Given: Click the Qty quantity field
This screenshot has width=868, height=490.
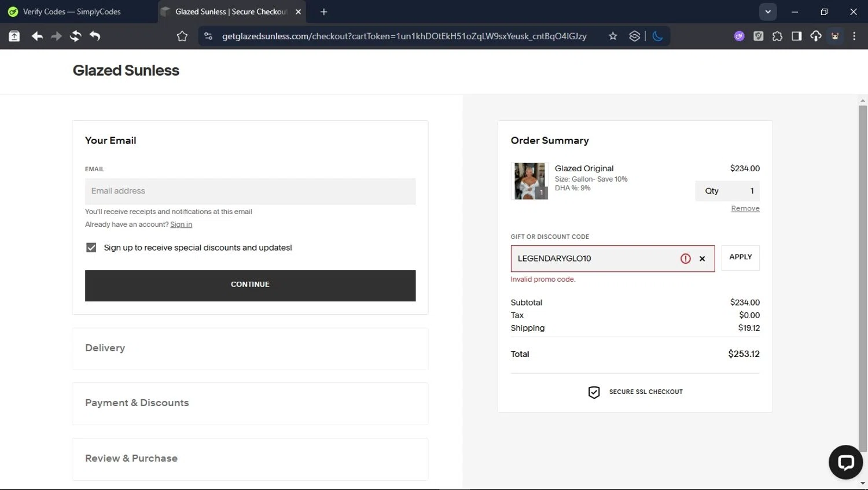Looking at the screenshot, I should (x=727, y=191).
